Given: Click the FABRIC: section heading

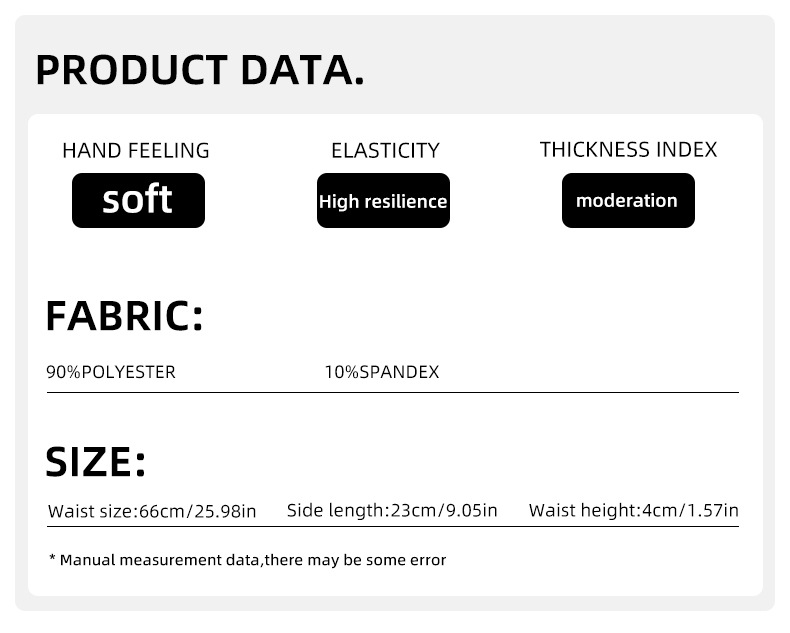Looking at the screenshot, I should pos(124,317).
